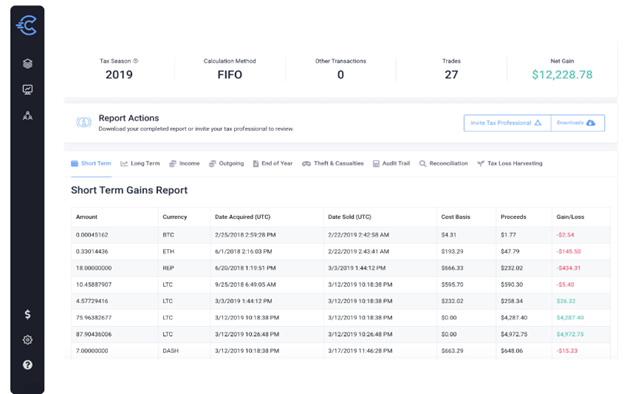Click the Theft & Casualties glasses icon
The height and width of the screenshot is (394, 624).
click(x=306, y=164)
